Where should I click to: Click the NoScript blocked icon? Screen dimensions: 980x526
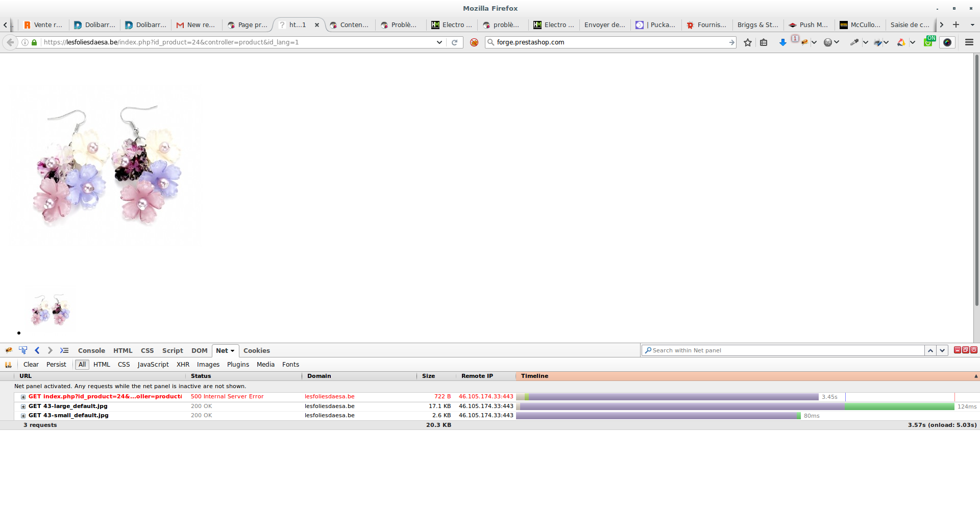pyautogui.click(x=474, y=42)
